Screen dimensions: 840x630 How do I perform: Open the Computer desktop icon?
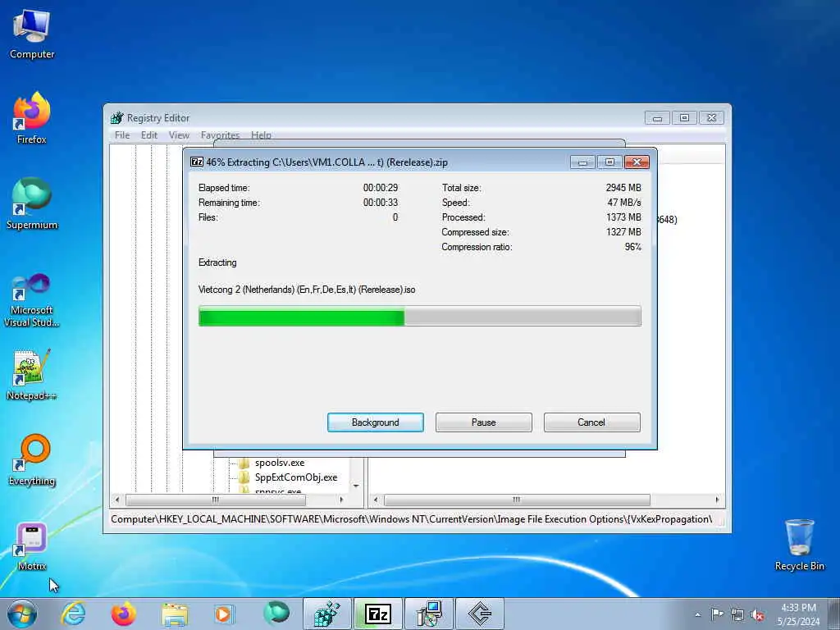coord(32,34)
